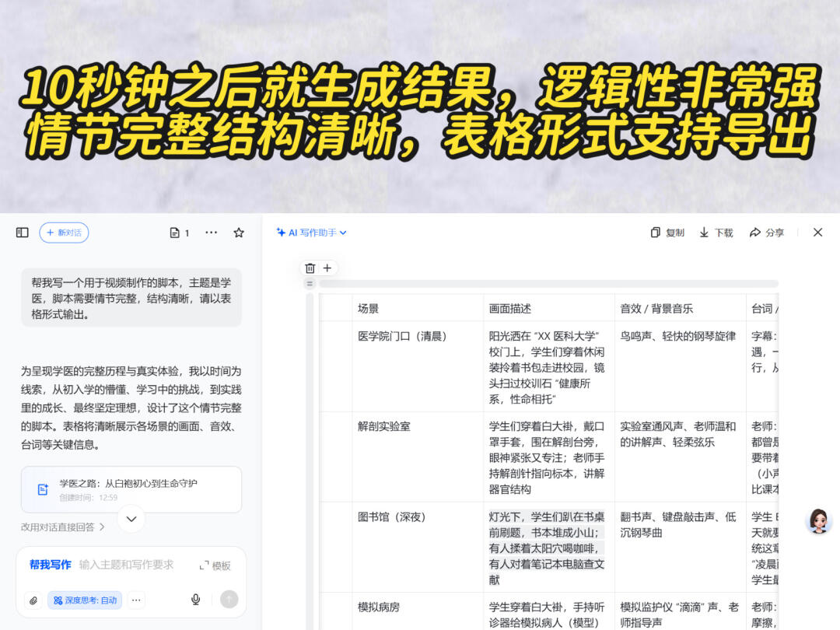This screenshot has width=840, height=630.
Task: Start a 新对话 new chat
Action: pyautogui.click(x=64, y=233)
